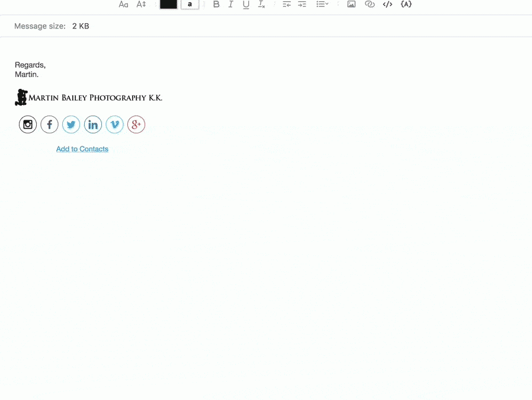Click the black text color swatch
The height and width of the screenshot is (400, 532).
168,4
